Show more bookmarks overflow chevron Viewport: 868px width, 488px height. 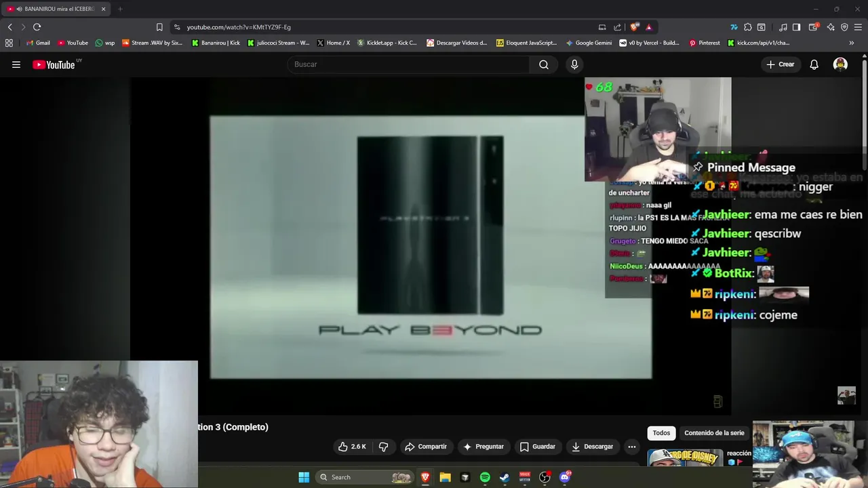coord(851,43)
